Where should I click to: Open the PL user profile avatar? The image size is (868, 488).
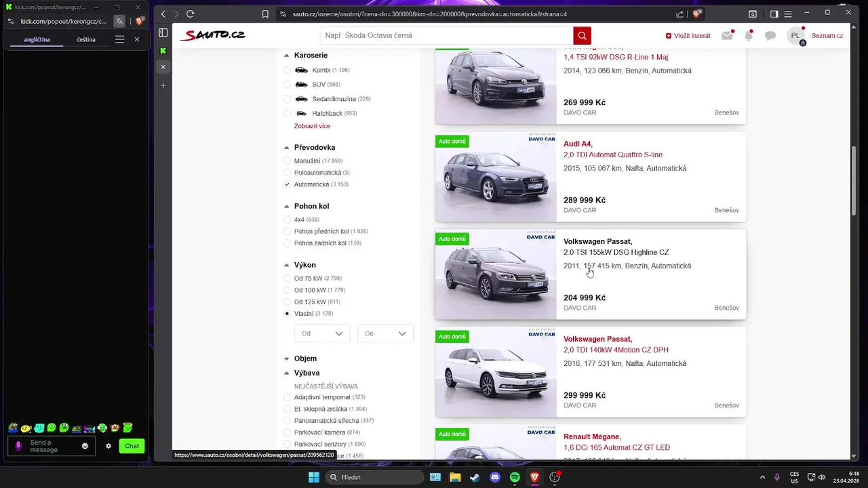point(795,36)
